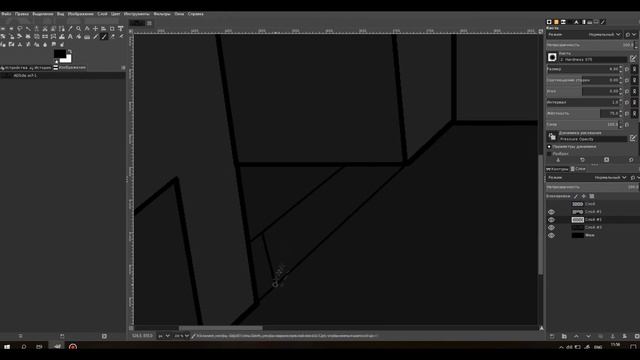
Task: Open dynamics editor beside Pressure Opacity
Action: [x=633, y=138]
